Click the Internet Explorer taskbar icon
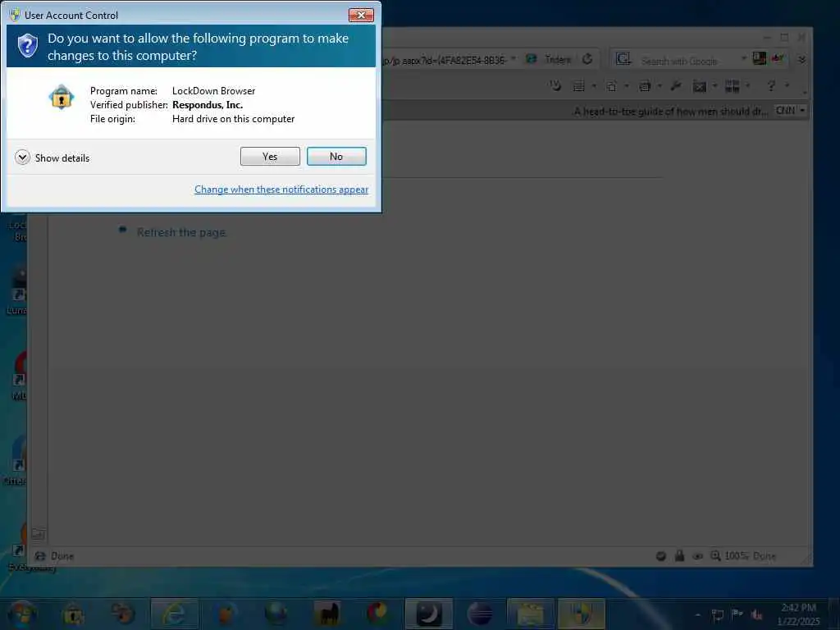Screen dimensions: 840x630 (174, 614)
